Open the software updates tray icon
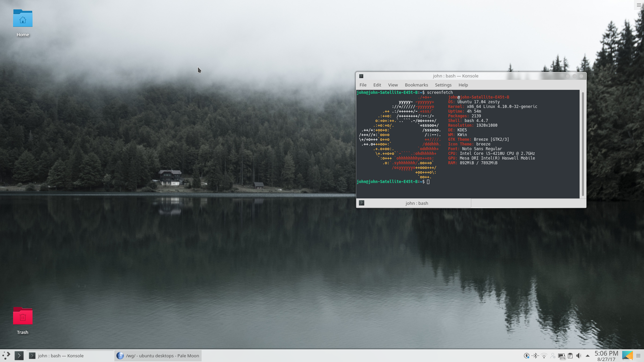644x362 pixels. coord(527,356)
